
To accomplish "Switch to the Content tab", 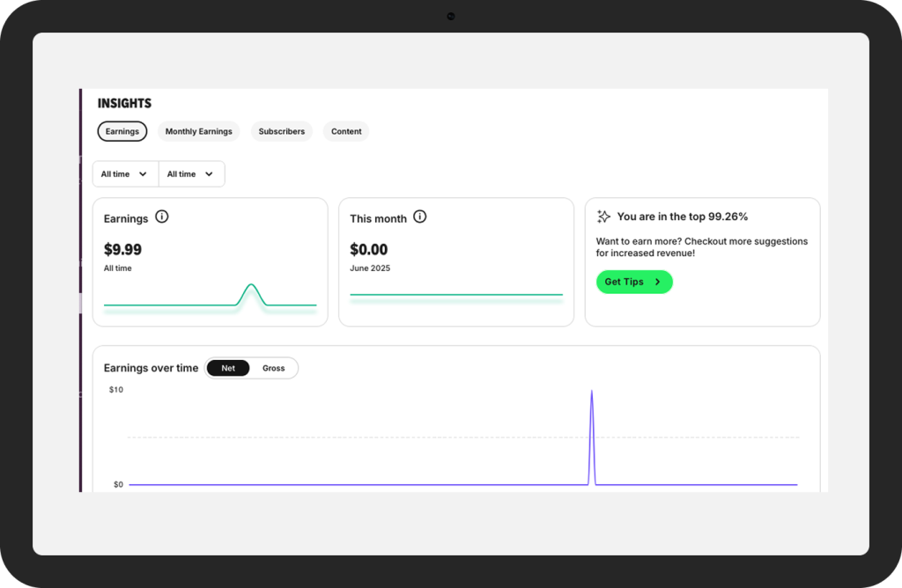I will click(346, 131).
